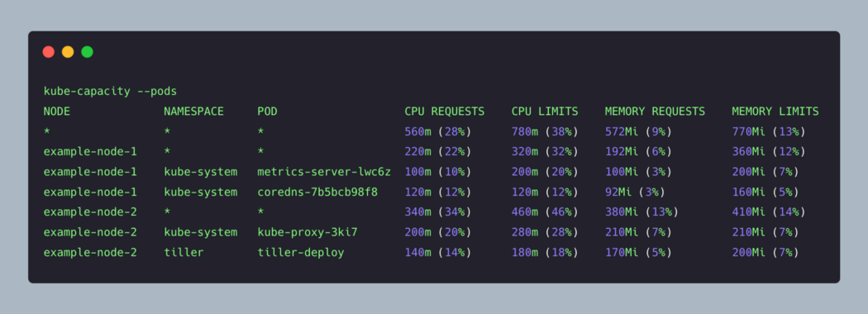Click the memory limits value 360Mi (12%)
This screenshot has width=868, height=314.
click(x=768, y=152)
